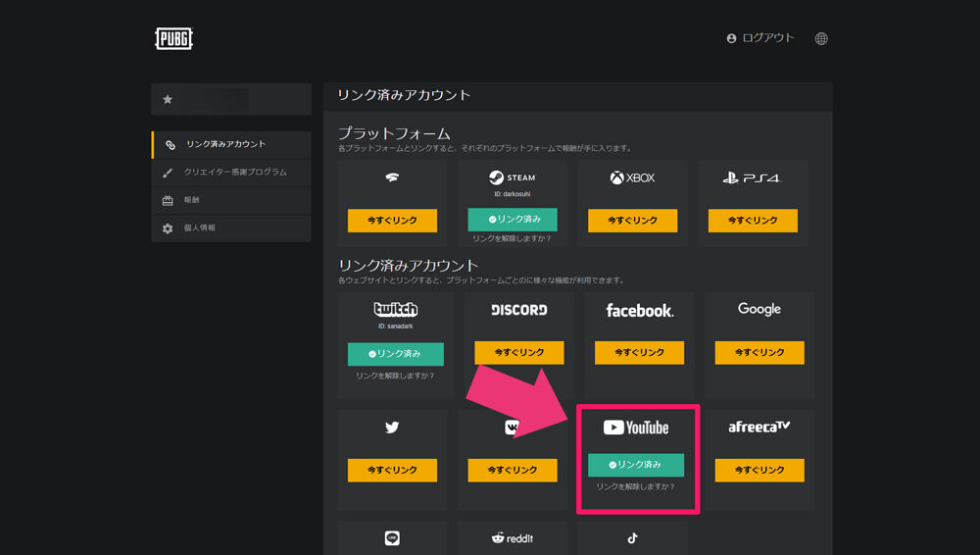This screenshot has height=555, width=980.
Task: Click the PS4 logo
Action: [753, 178]
